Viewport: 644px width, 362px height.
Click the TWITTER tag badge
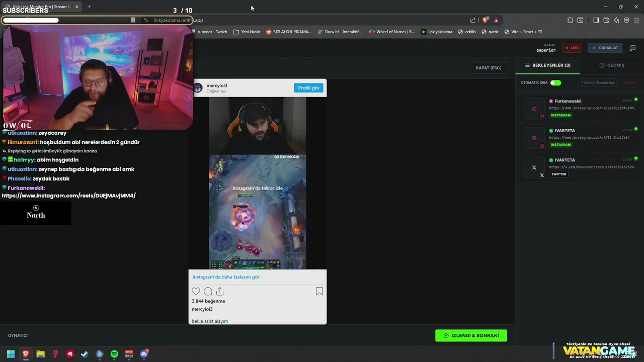point(558,174)
